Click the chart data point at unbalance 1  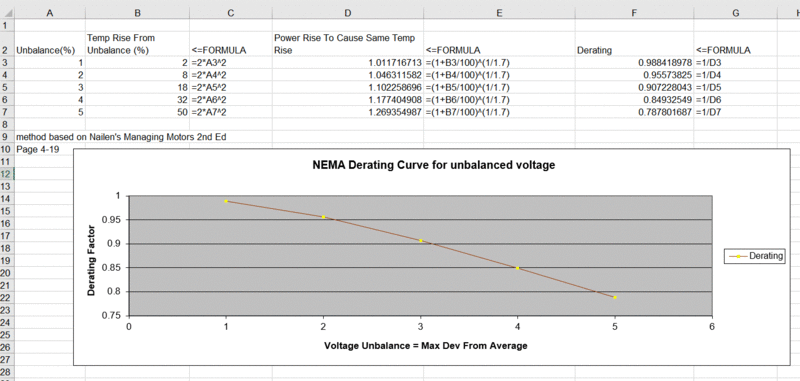(226, 201)
